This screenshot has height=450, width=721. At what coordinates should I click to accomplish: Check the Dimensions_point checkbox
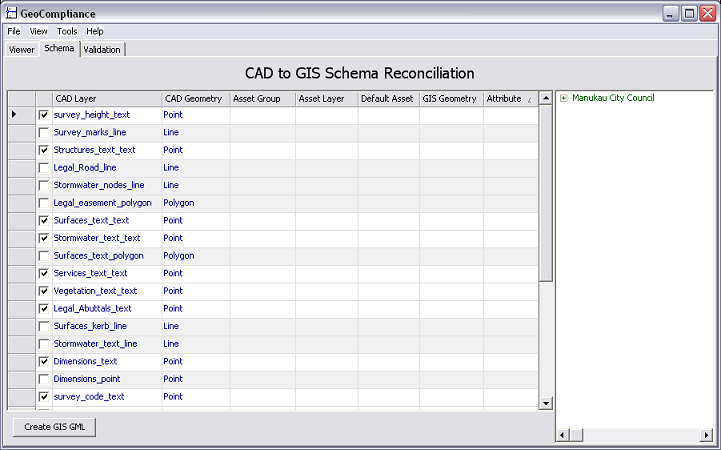44,379
